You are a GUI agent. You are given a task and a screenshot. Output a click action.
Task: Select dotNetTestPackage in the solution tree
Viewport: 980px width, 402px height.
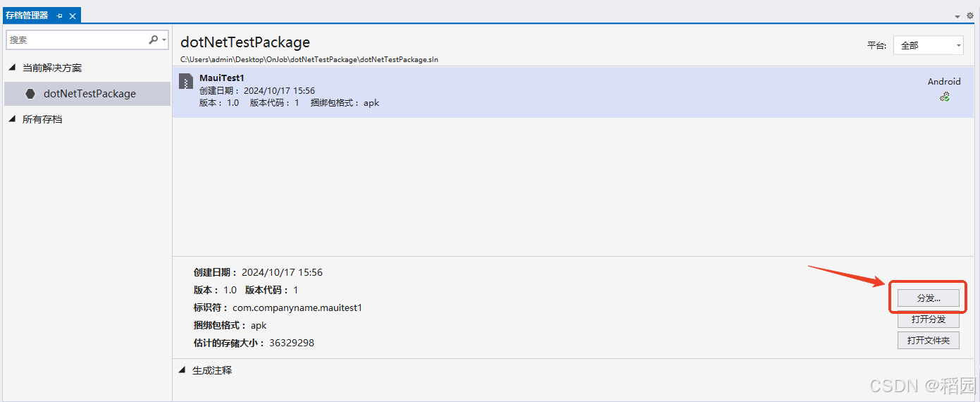click(87, 93)
